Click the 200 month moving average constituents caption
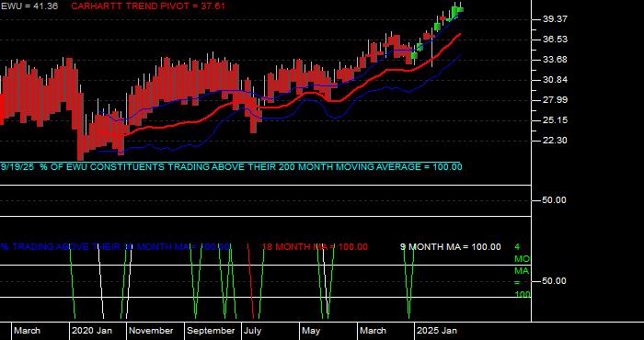 pos(231,167)
